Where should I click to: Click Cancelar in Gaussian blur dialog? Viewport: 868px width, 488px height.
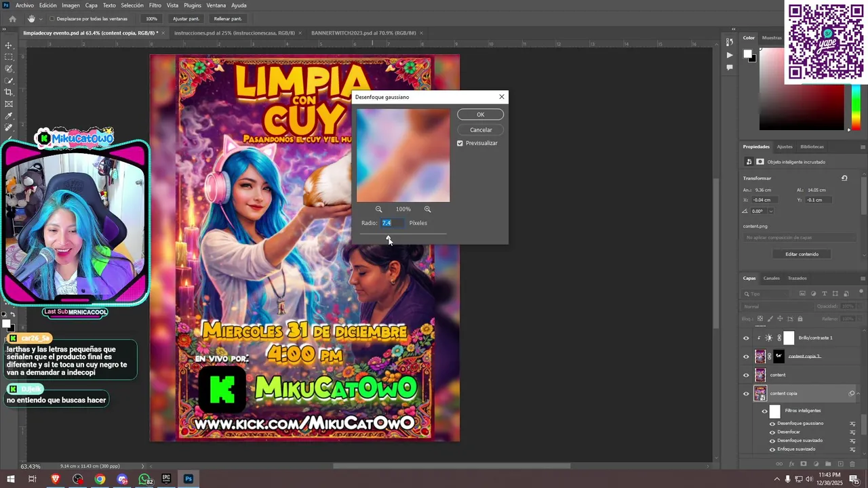click(x=481, y=130)
